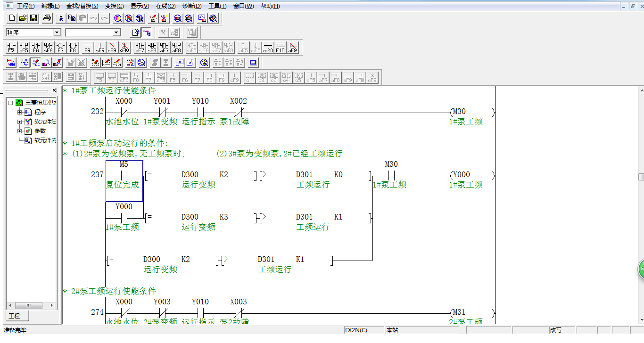Image resolution: width=644 pixels, height=343 pixels.
Task: Toggle the project data list panel icon
Action: tap(147, 33)
